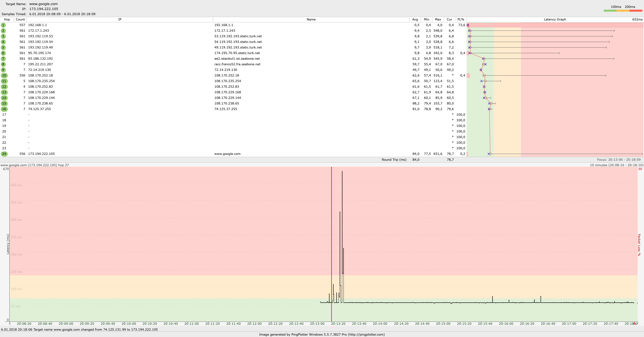Image resolution: width=644 pixels, height=337 pixels.
Task: Click the hop 24 latency marker in graph
Action: (x=490, y=154)
